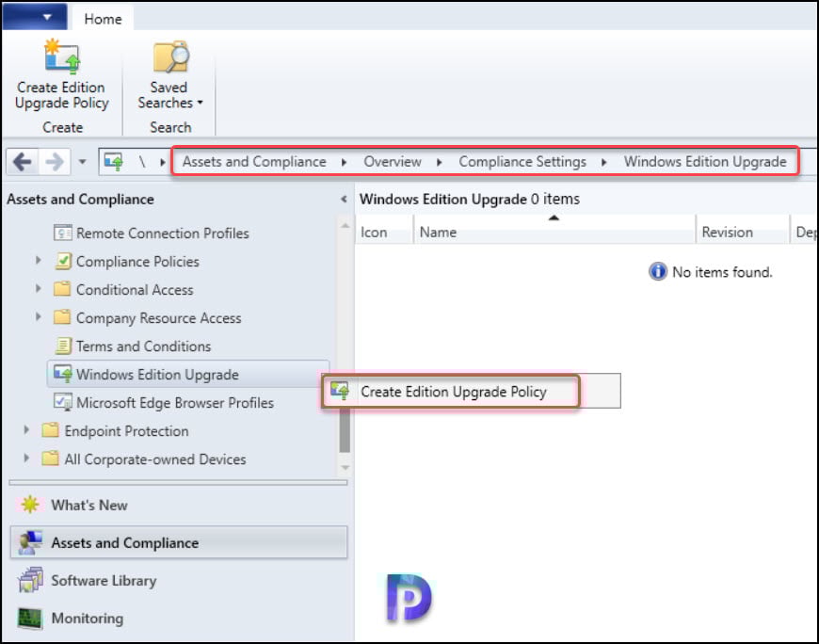Click 'Windows Edition Upgrade 0 items' list heading
The width and height of the screenshot is (819, 644).
[470, 199]
